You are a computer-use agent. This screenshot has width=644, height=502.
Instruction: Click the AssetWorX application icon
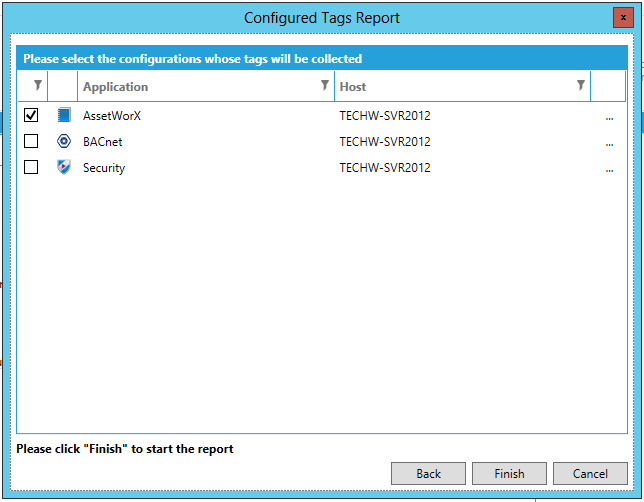point(64,115)
